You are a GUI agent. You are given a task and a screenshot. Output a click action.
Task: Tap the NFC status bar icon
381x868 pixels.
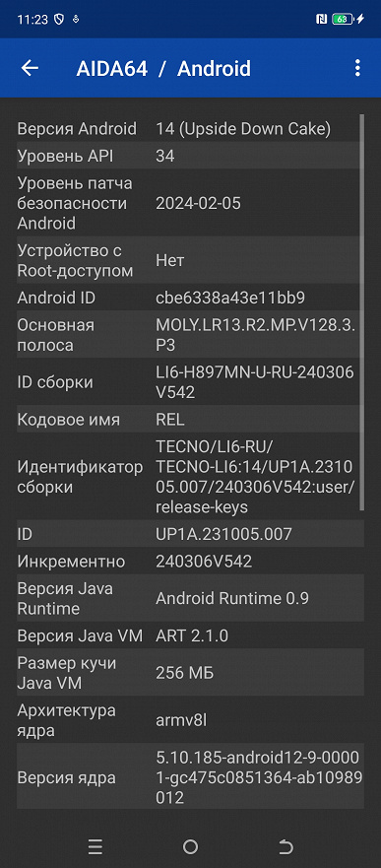click(x=321, y=20)
